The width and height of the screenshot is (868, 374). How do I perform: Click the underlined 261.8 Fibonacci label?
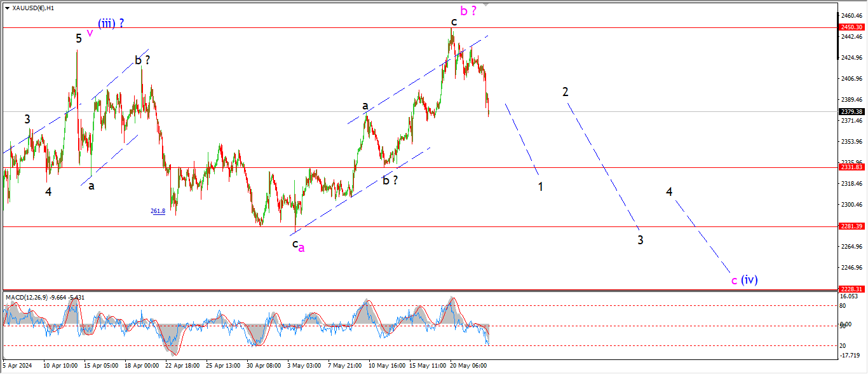[x=158, y=211]
